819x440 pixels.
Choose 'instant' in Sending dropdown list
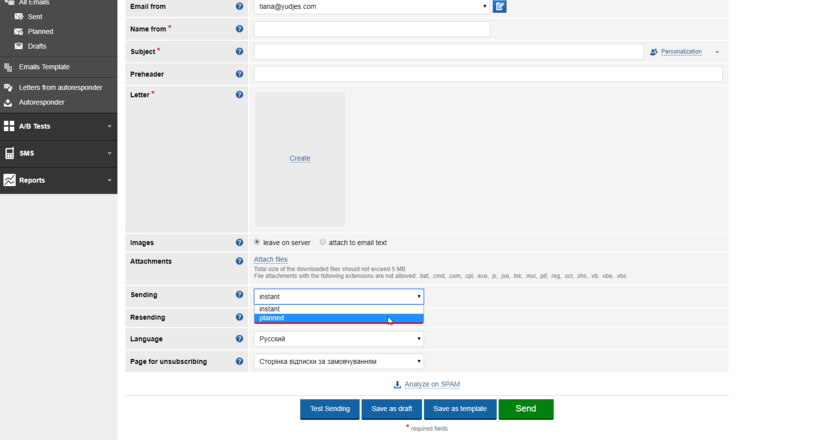339,309
